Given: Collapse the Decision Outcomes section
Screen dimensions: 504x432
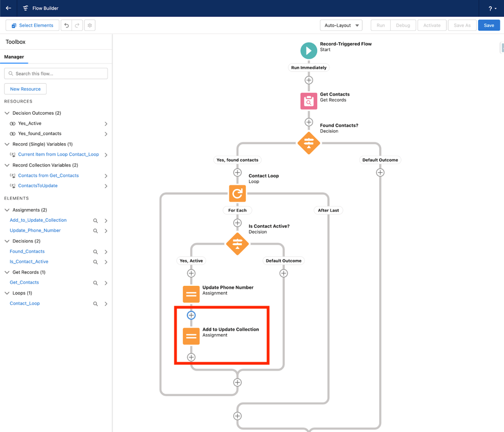Looking at the screenshot, I should [x=6, y=113].
